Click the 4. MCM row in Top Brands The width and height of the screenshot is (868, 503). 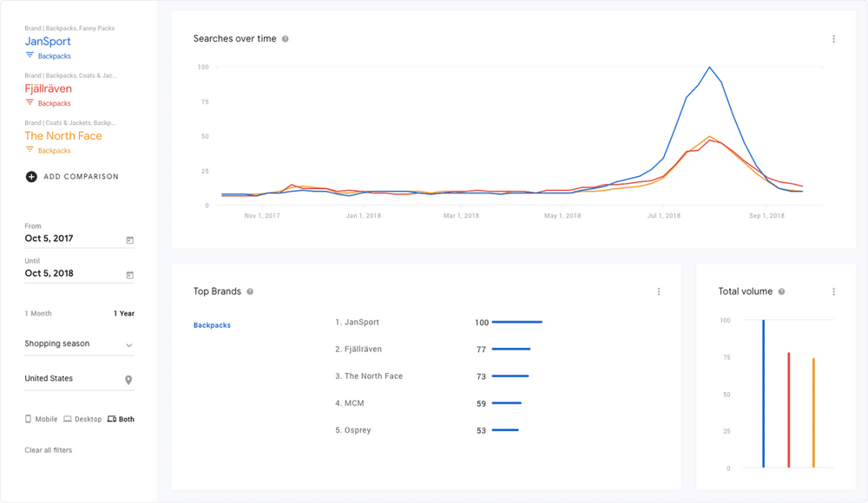point(429,403)
